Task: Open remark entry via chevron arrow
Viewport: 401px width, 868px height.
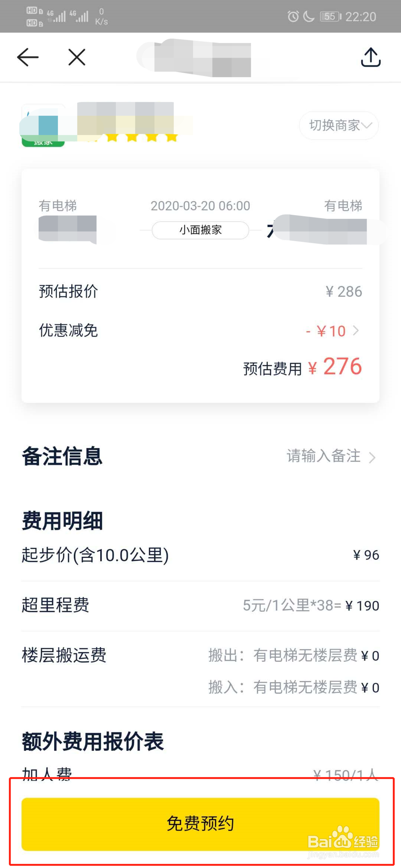Action: pos(372,457)
